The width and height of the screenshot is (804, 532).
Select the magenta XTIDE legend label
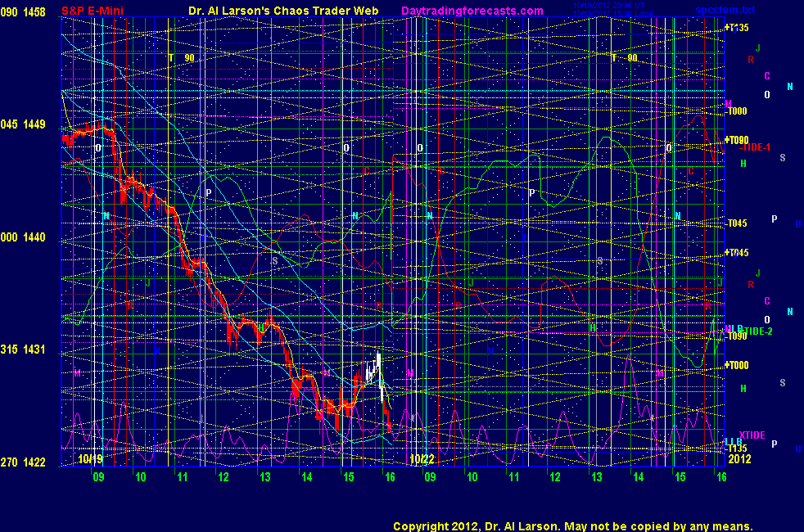click(x=751, y=435)
